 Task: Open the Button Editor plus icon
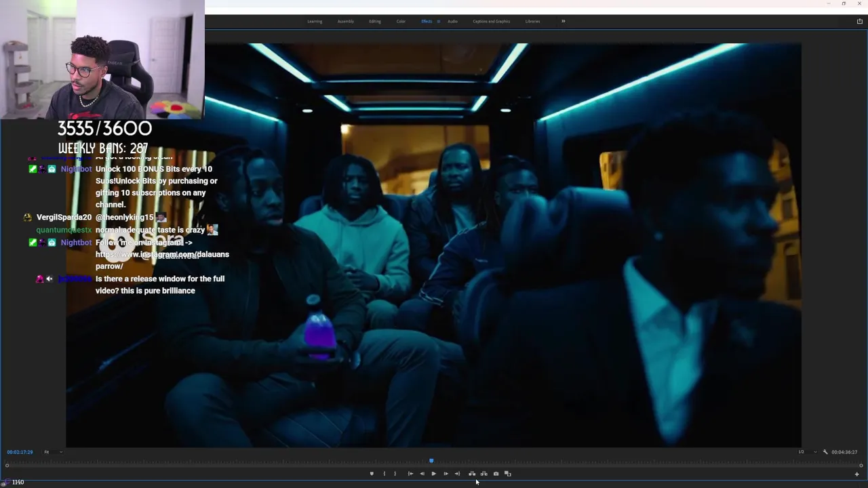tap(856, 474)
